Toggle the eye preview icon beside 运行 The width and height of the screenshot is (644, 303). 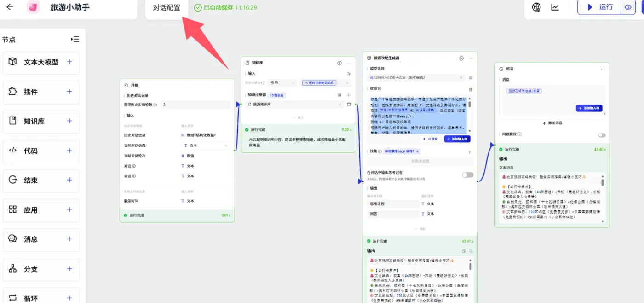coord(628,7)
